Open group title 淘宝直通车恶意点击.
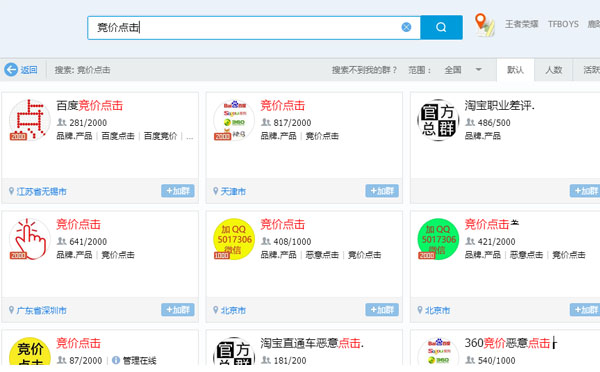 [312, 343]
